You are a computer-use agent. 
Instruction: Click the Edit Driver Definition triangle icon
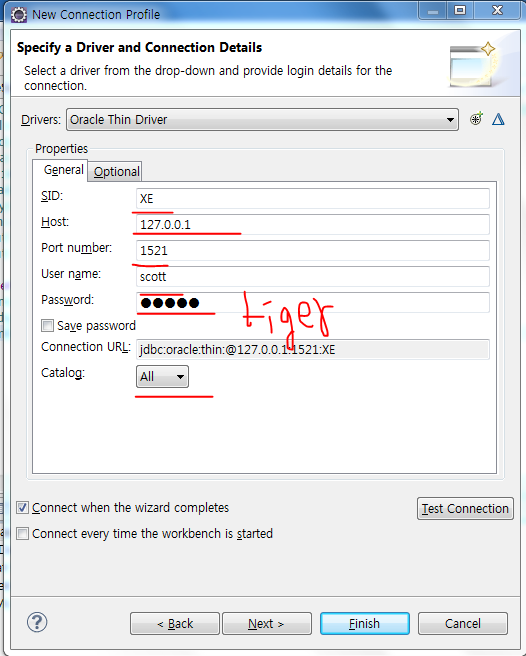tap(498, 120)
